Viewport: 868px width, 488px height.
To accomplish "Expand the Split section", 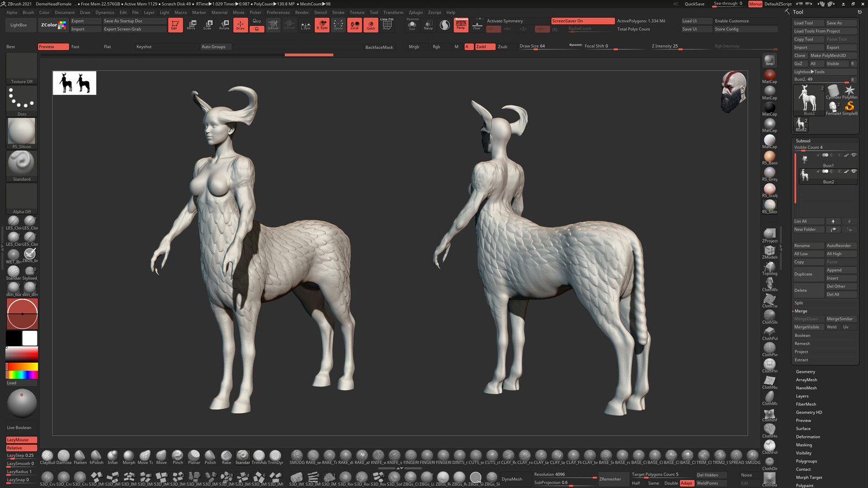I will pyautogui.click(x=799, y=303).
